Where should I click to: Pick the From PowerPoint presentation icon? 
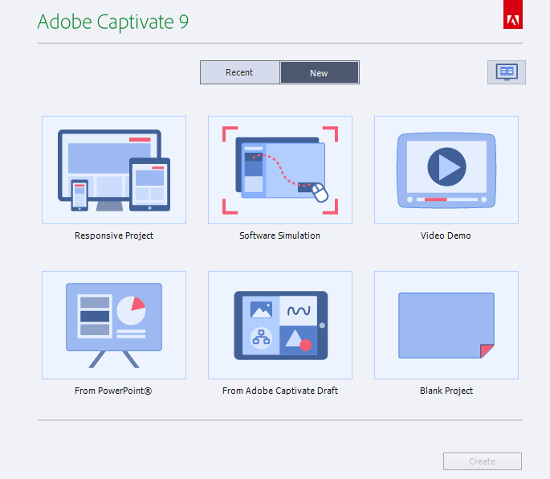pos(114,325)
